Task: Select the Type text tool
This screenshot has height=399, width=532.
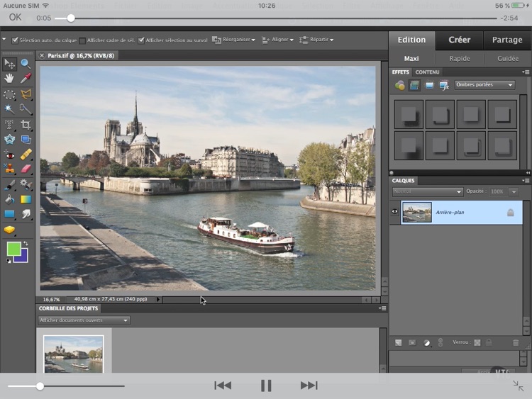Action: (9, 125)
